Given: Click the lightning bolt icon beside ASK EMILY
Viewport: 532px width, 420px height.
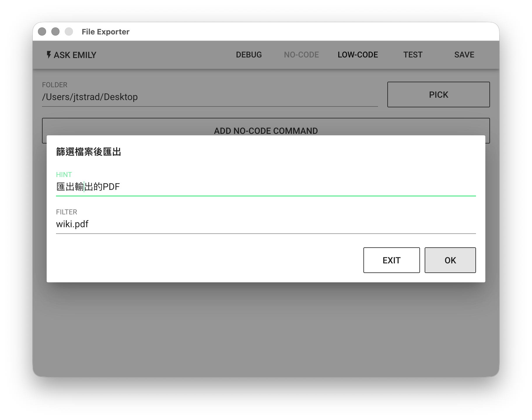Looking at the screenshot, I should [49, 55].
